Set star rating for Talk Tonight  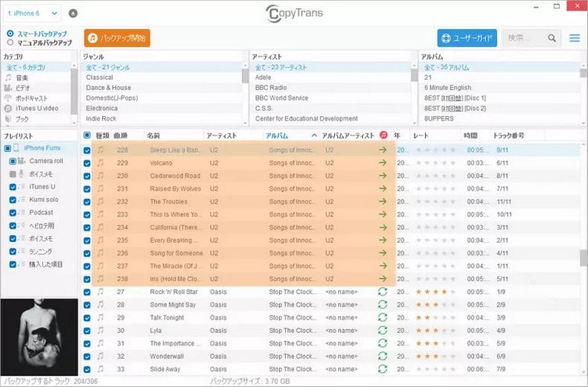[x=436, y=318]
